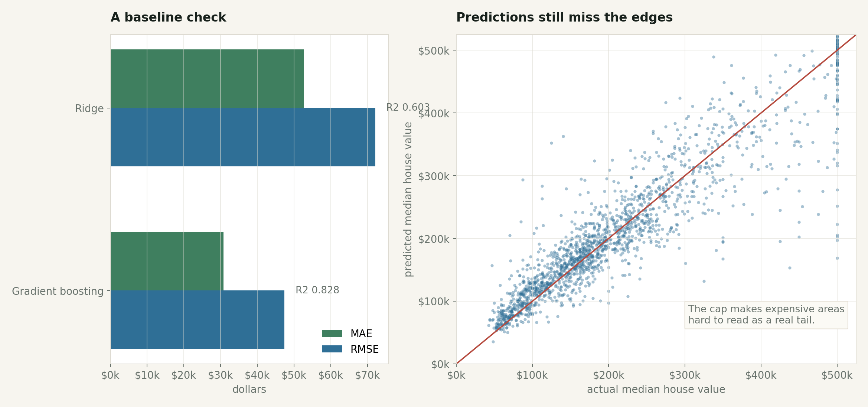Select the green MAE bar for Ridge
Screen dimensions: 868x407
207,79
